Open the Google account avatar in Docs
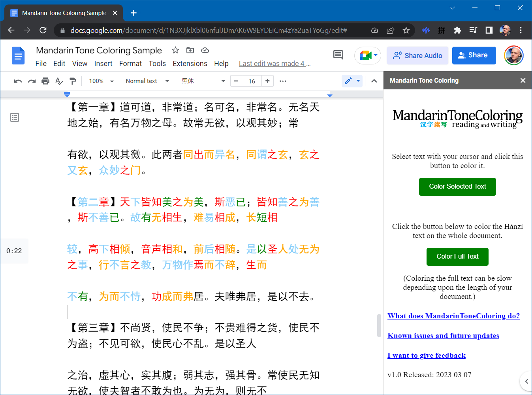 514,55
